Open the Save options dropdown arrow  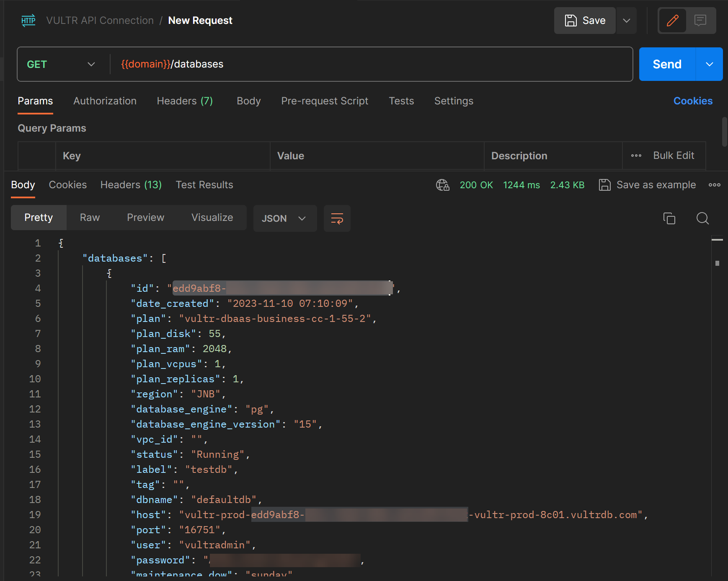627,21
